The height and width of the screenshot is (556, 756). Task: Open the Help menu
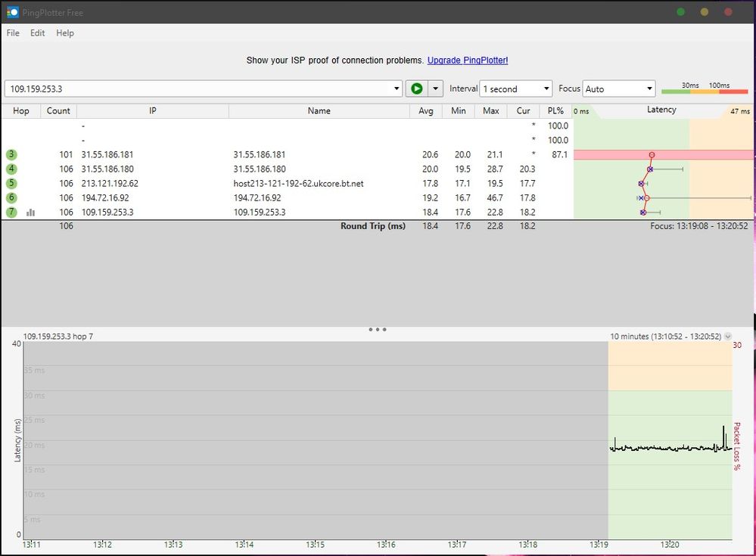pos(65,33)
